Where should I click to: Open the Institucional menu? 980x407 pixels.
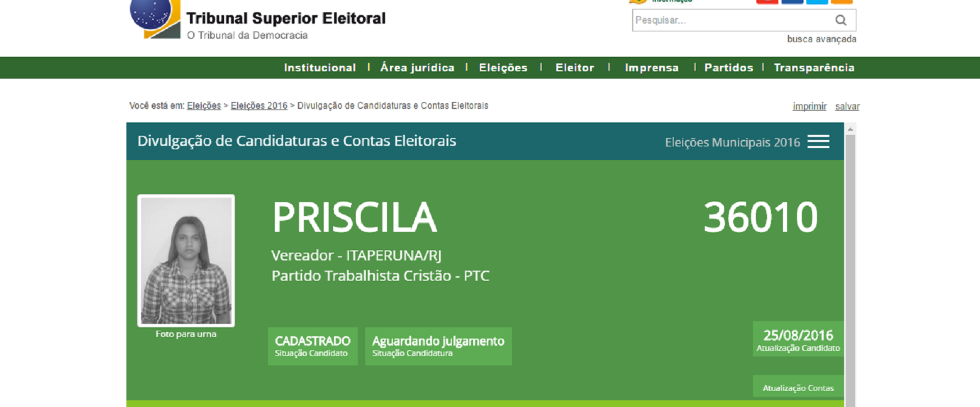pos(320,68)
